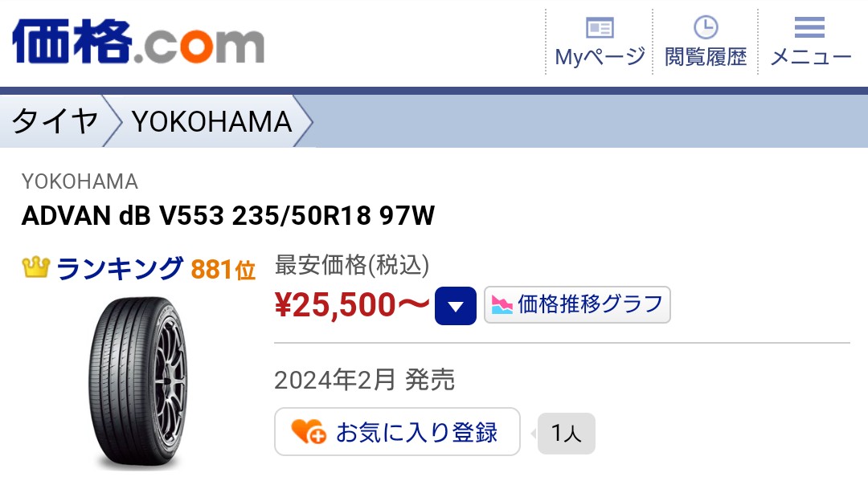
Task: Open the tire product image
Action: pos(137,381)
